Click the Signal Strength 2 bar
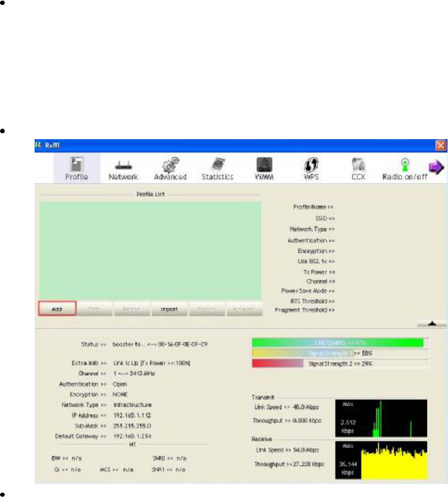The image size is (448, 497). coord(340,363)
